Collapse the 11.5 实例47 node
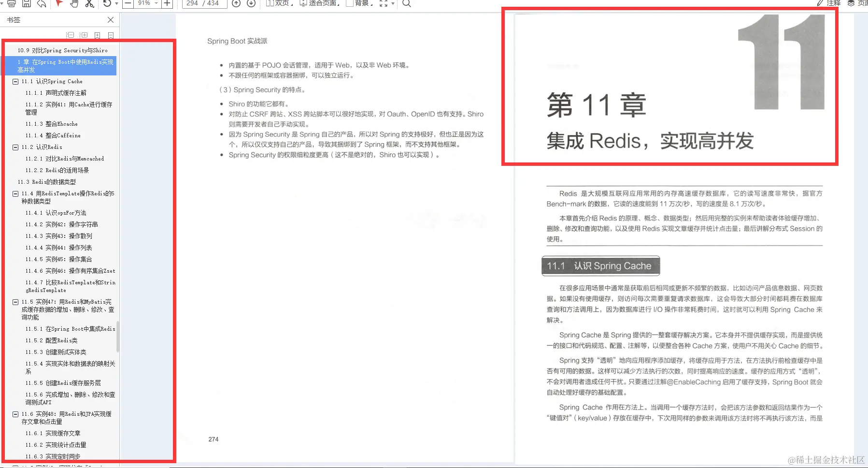868x468 pixels. click(x=15, y=302)
